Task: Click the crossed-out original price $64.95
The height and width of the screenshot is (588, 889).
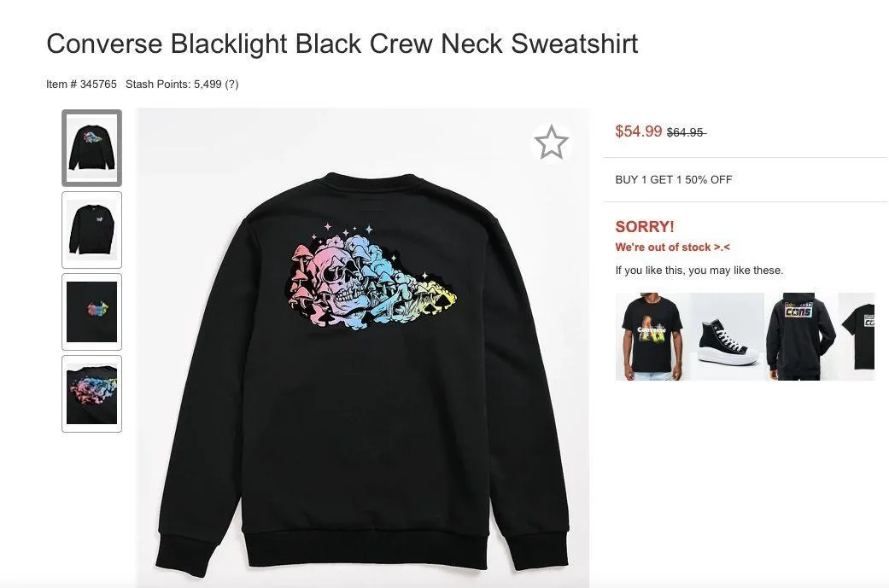Action: click(686, 132)
